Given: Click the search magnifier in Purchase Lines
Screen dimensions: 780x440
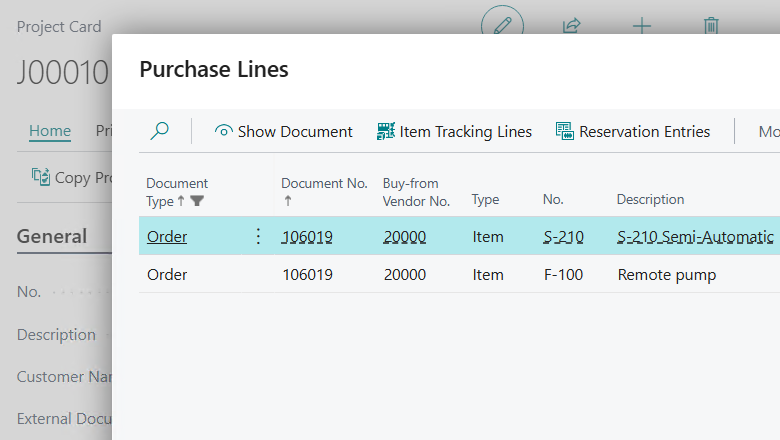Looking at the screenshot, I should pos(160,131).
